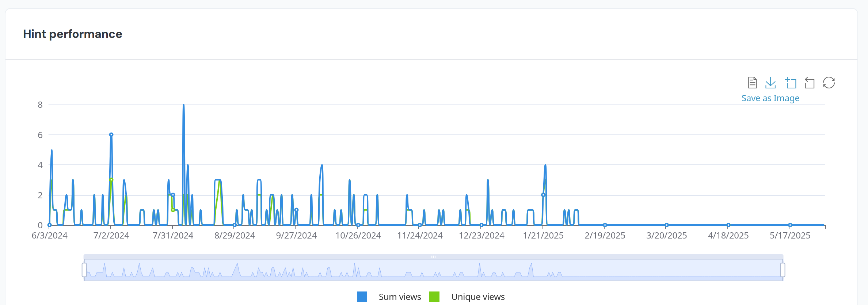The width and height of the screenshot is (868, 305).
Task: Click the blue point at value 2 on 1/21/2025
Action: pos(543,195)
